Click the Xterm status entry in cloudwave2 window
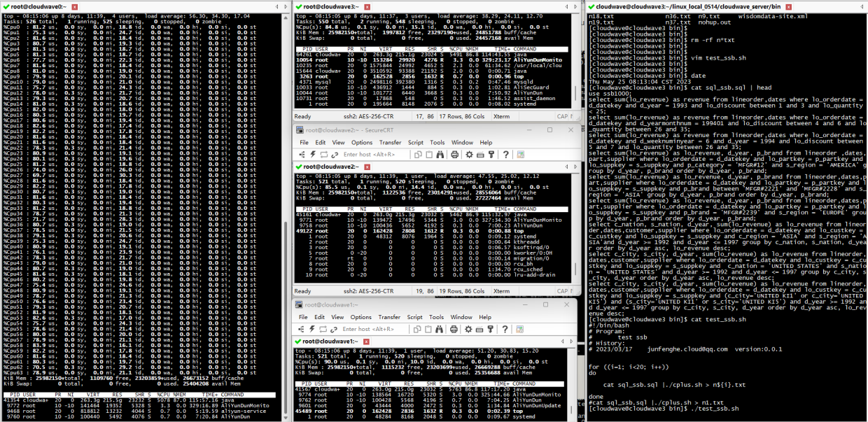The image size is (868, 422). [x=501, y=290]
